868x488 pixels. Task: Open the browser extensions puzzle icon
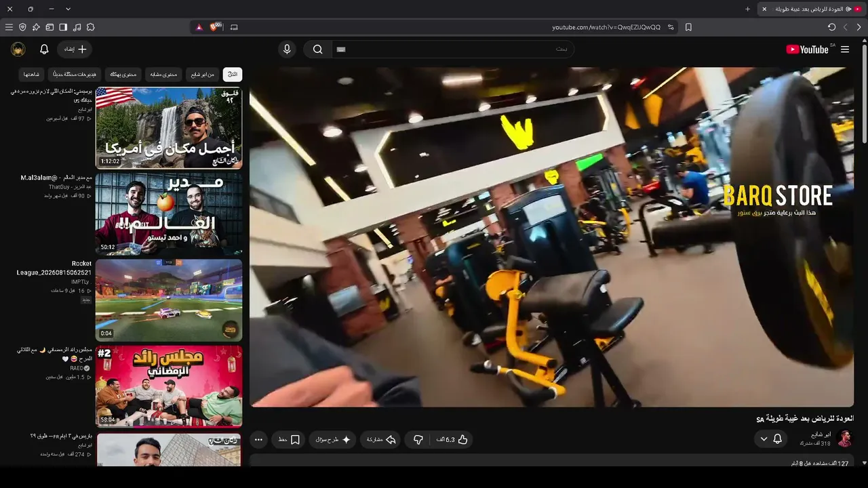coord(90,27)
